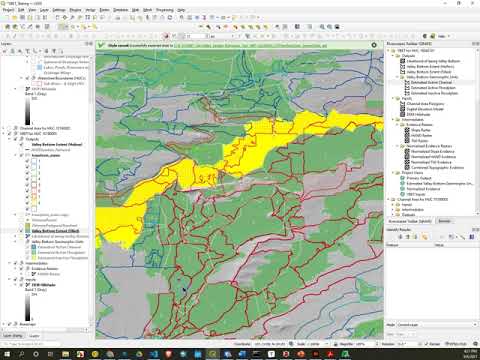Open Project menu
Image resolution: width=480 pixels, height=360 pixels.
[8, 10]
